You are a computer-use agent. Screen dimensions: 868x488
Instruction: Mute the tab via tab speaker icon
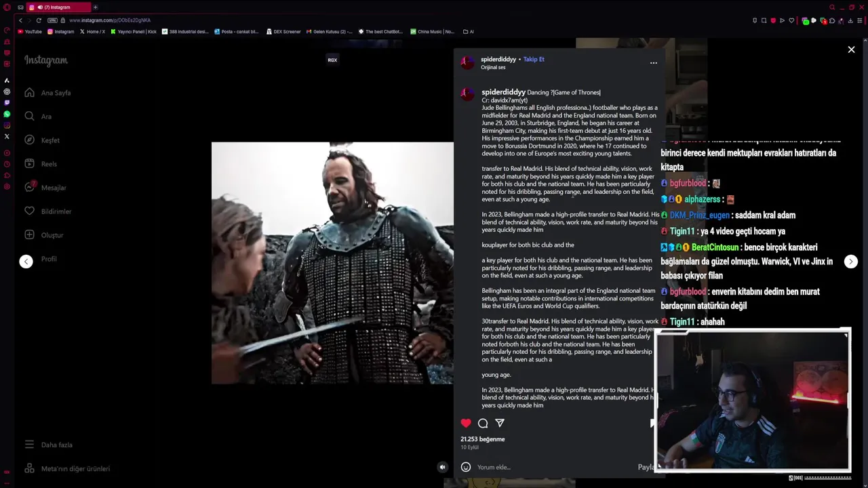40,7
